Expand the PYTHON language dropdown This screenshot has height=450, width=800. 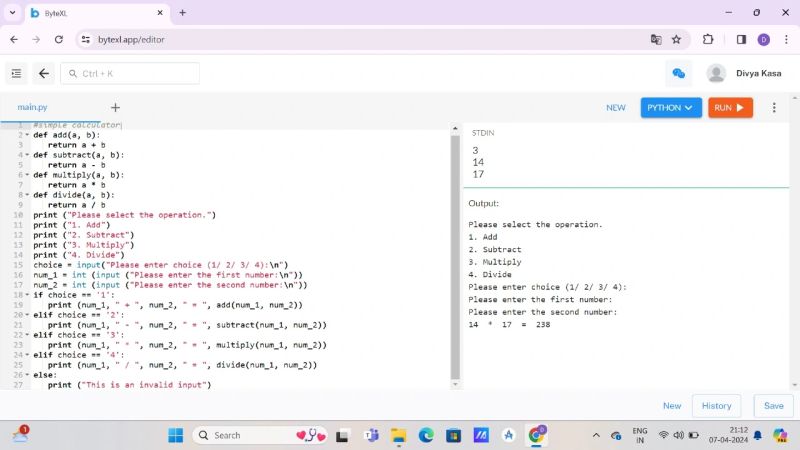click(x=672, y=107)
